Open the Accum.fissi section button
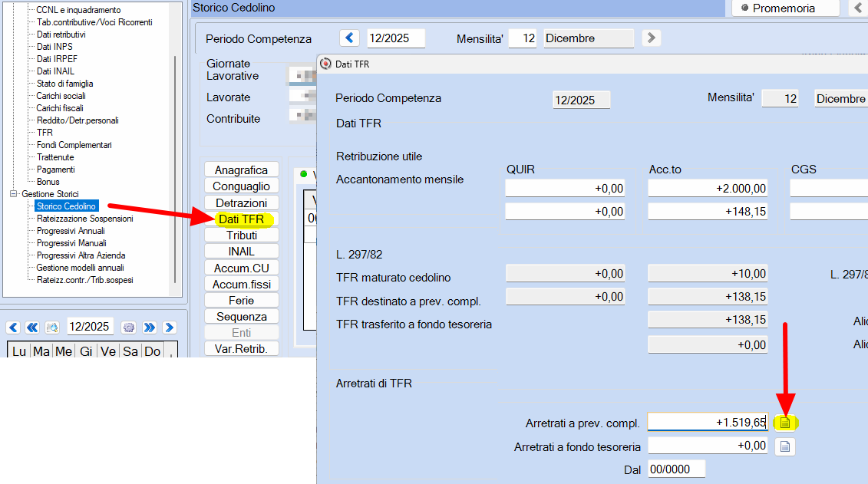Viewport: 868px width, 484px height. 241,285
